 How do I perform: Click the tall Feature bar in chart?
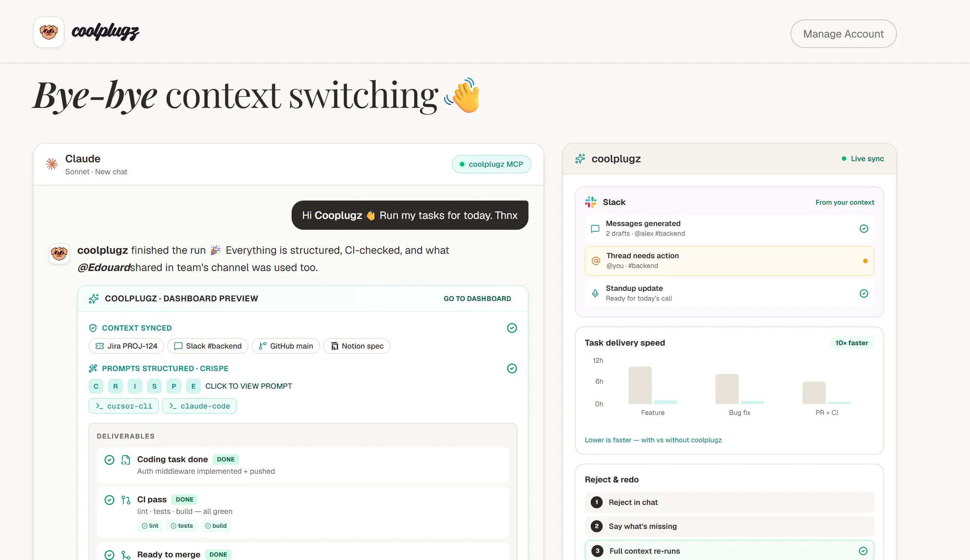[x=640, y=385]
